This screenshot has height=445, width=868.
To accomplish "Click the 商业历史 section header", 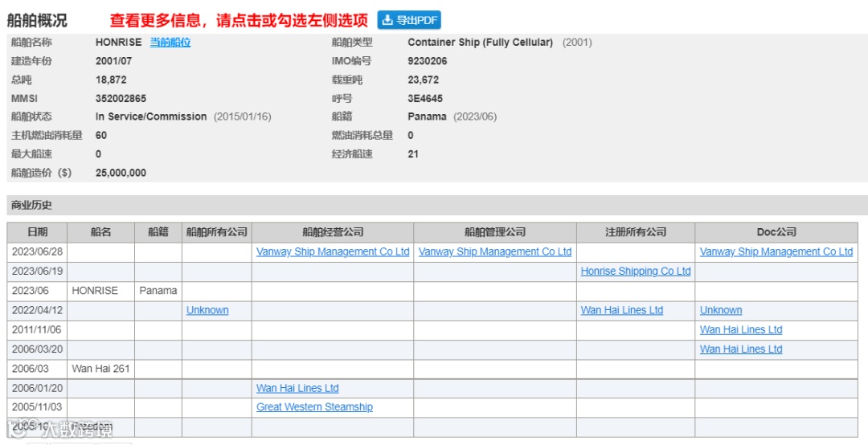I will tap(31, 206).
